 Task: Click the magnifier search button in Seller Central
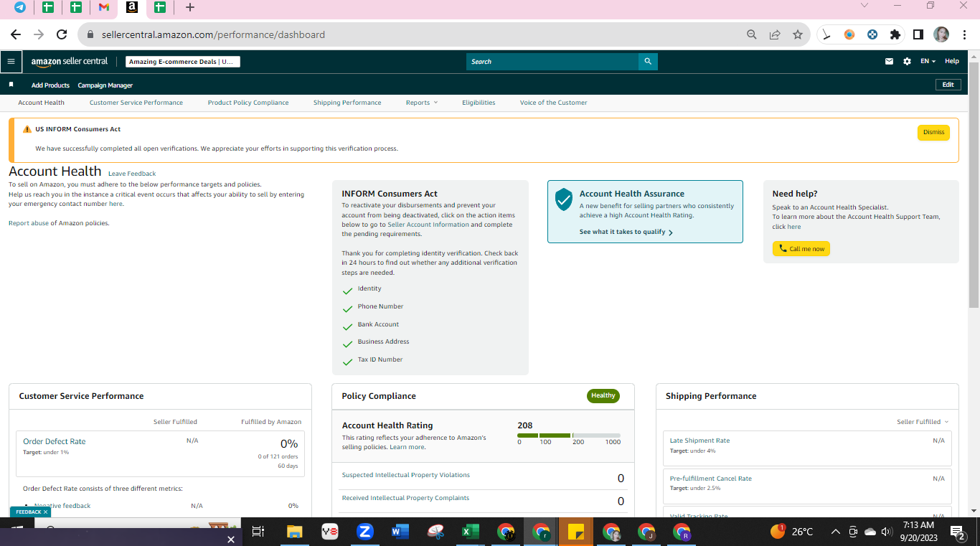648,62
